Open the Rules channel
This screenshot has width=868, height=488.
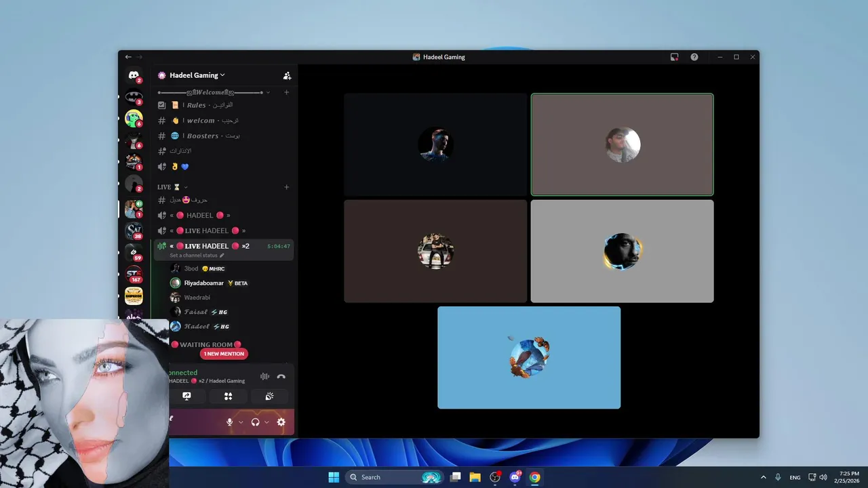click(224, 105)
